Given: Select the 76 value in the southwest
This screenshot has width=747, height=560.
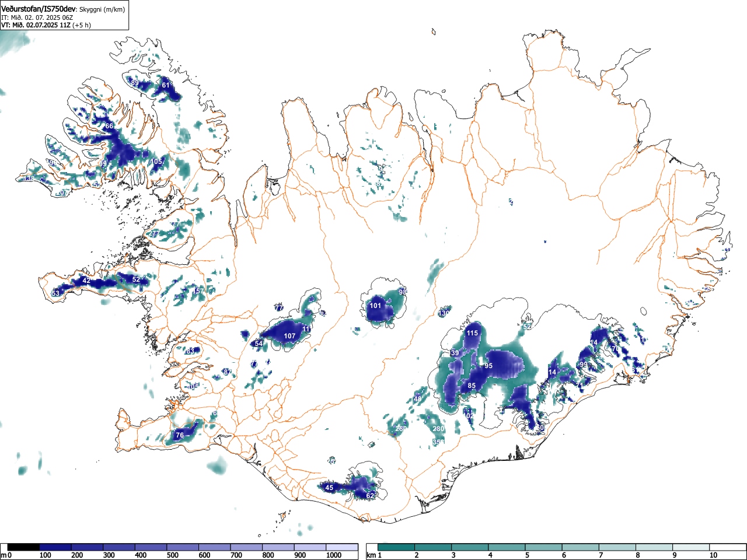Looking at the screenshot, I should 180,435.
